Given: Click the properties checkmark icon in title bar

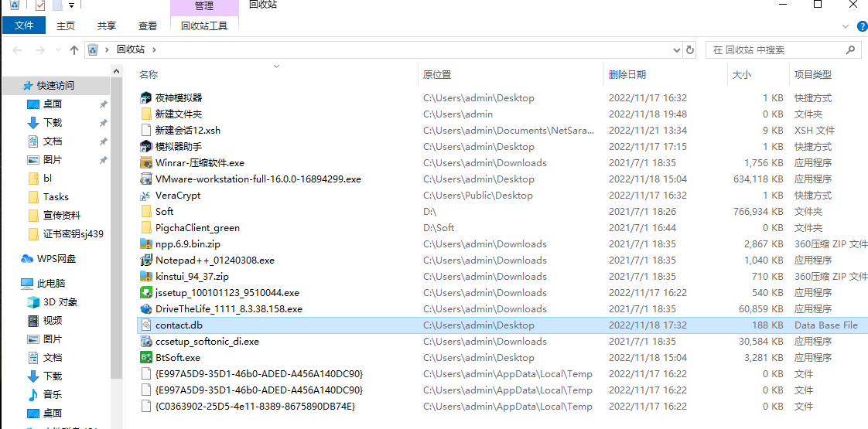Looking at the screenshot, I should pos(40,5).
